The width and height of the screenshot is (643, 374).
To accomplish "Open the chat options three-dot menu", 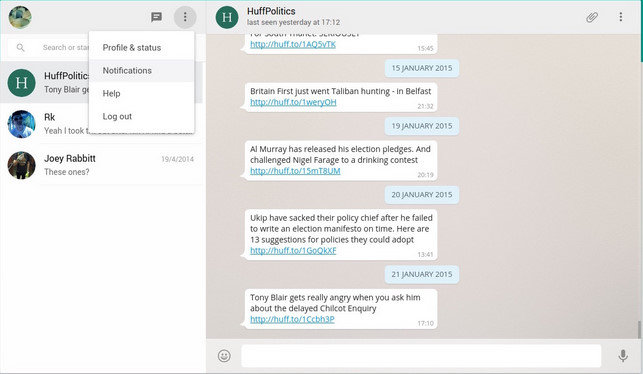I will coord(620,17).
